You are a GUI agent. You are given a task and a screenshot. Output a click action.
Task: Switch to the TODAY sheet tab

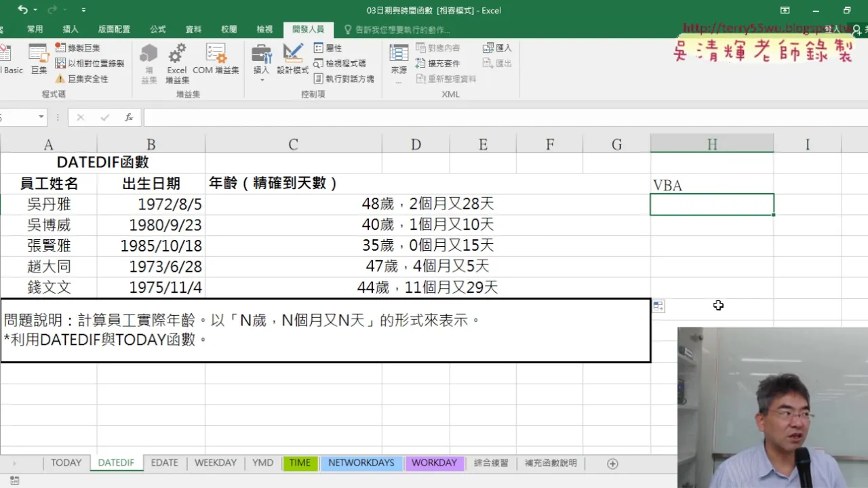[66, 463]
